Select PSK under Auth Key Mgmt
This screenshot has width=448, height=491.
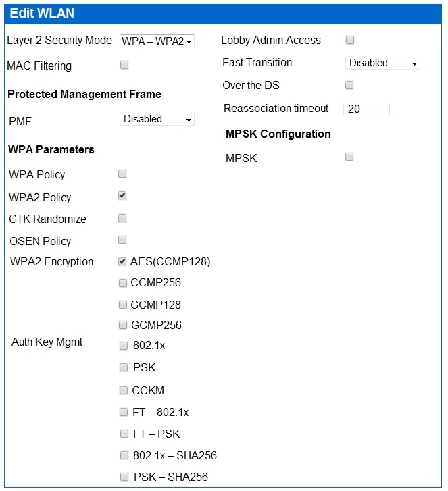coord(124,367)
